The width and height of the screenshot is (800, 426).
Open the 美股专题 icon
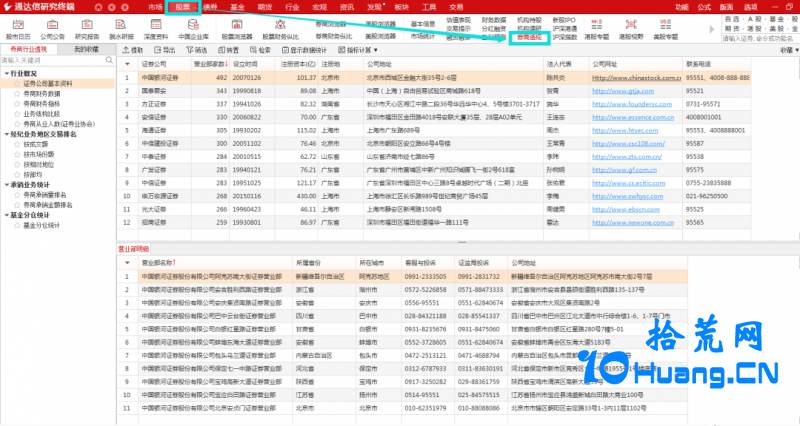click(666, 25)
